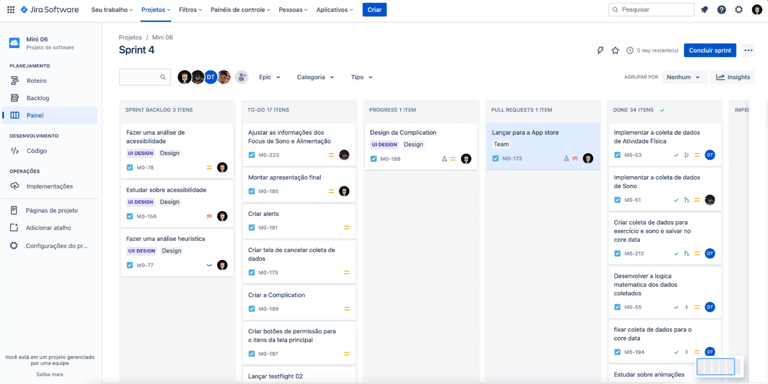Viewport: 768px width, 384px height.
Task: Open the Agrupar por Nenhum dropdown
Action: click(x=684, y=77)
